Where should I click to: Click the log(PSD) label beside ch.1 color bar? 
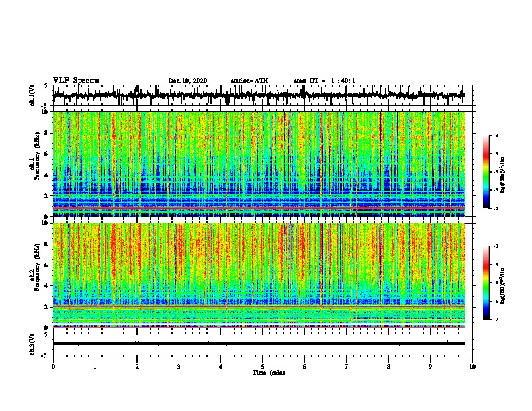pos(503,175)
